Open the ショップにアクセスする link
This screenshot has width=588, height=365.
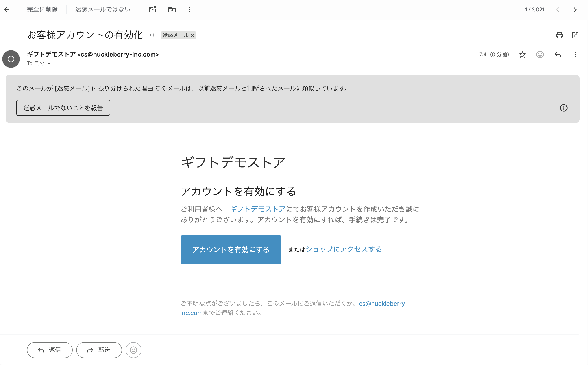(x=344, y=249)
